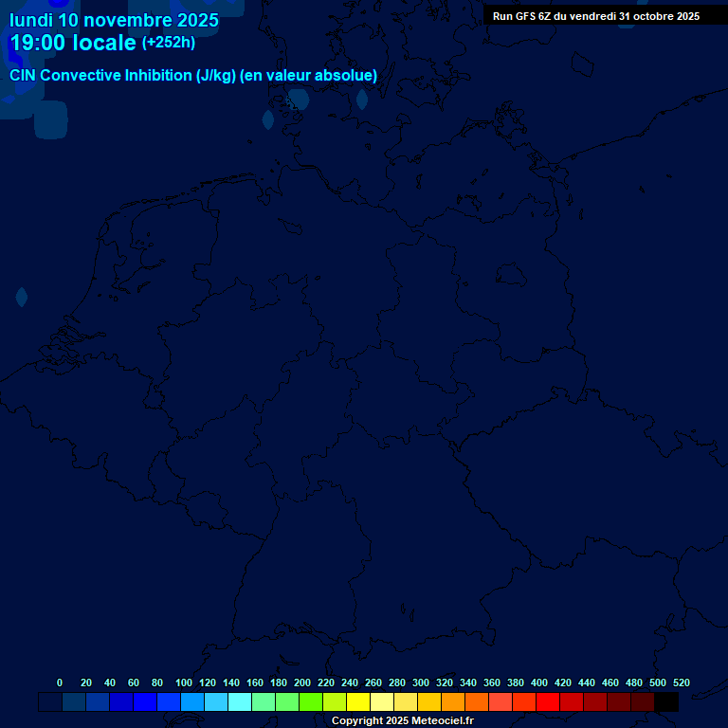Click the 'Run GFS 6Z du vendredi 31 octobre 2025' label

pyautogui.click(x=596, y=16)
